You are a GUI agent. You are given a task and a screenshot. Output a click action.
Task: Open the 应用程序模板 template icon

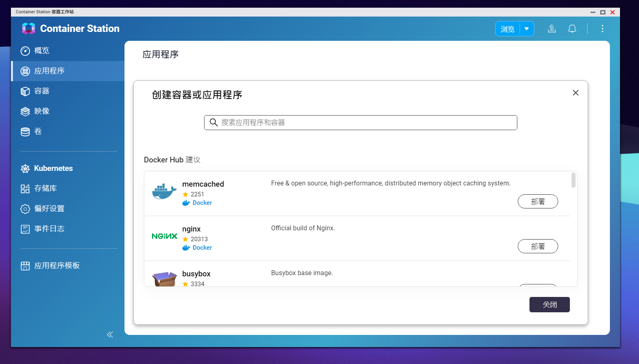coord(25,266)
